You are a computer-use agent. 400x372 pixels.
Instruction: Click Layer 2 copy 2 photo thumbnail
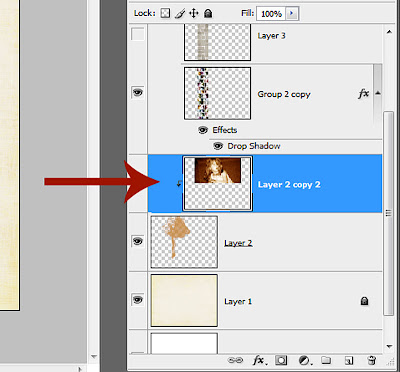click(x=217, y=184)
